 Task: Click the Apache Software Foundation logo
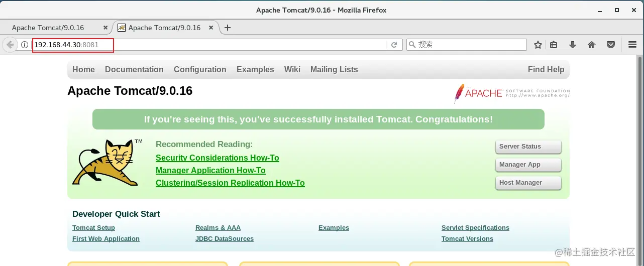[512, 93]
